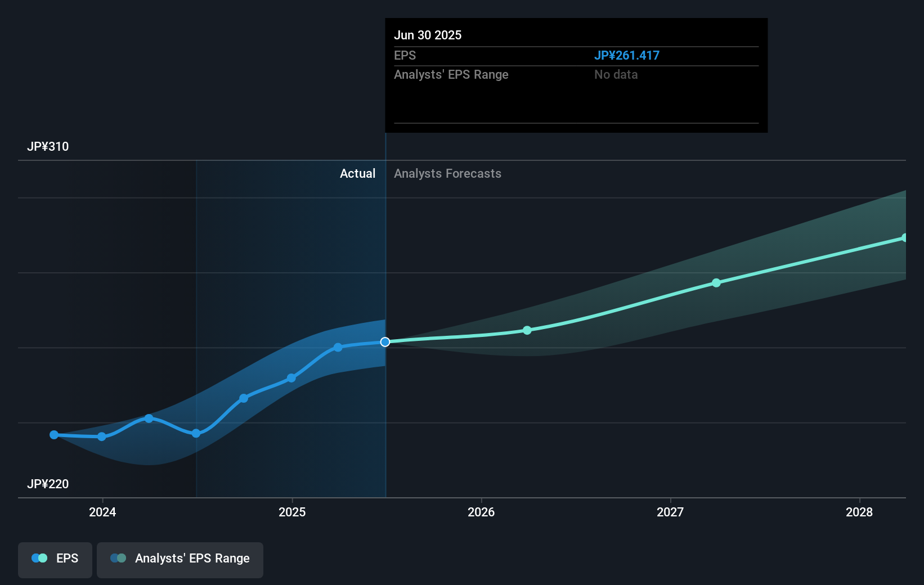This screenshot has width=924, height=585.
Task: Toggle the EPS series visibility
Action: click(55, 560)
